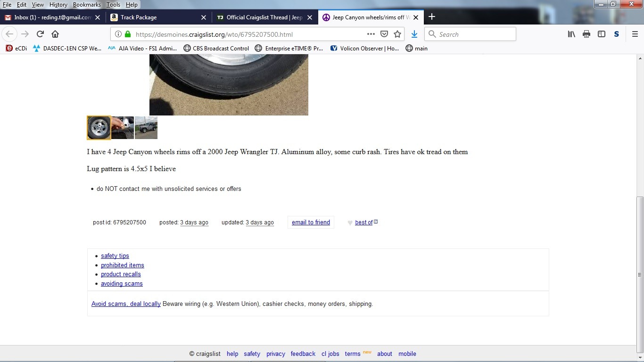
Task: Save page to Pocket
Action: coord(384,34)
